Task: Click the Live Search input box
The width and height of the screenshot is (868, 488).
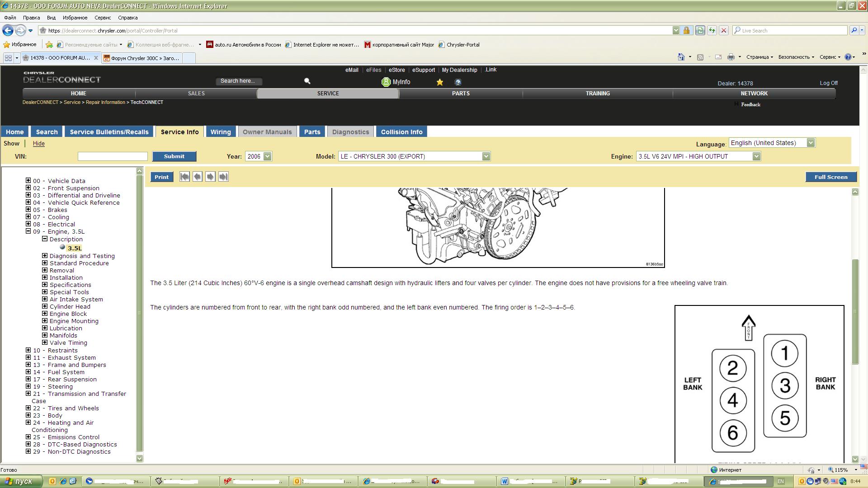Action: coord(790,30)
